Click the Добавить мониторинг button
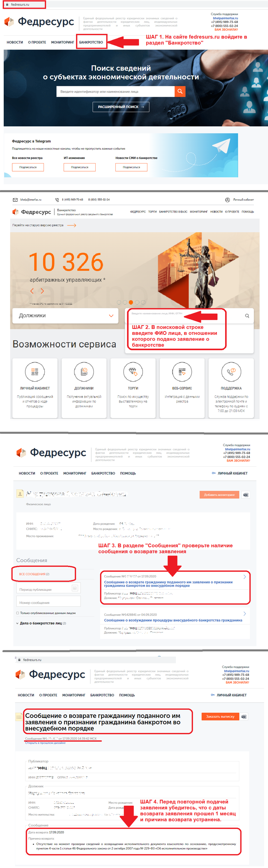This screenshot has width=268, height=868. coord(219,495)
